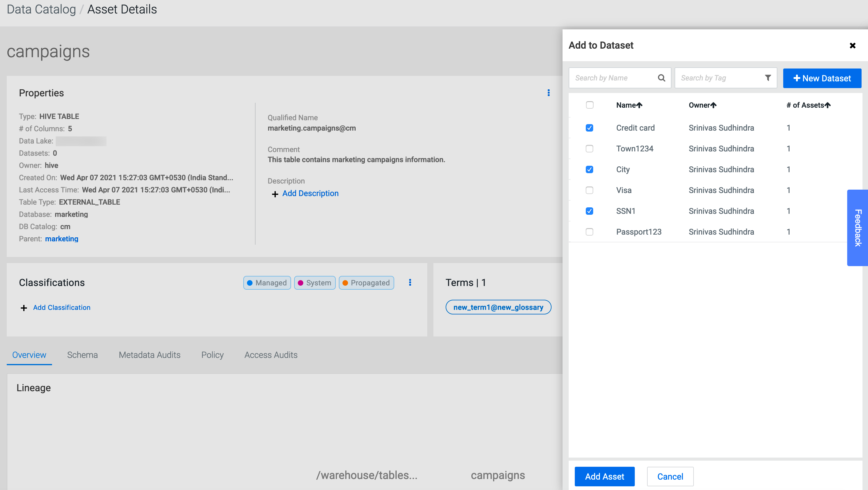Click the marketing.campaigns@cm qualified name

pyautogui.click(x=312, y=128)
